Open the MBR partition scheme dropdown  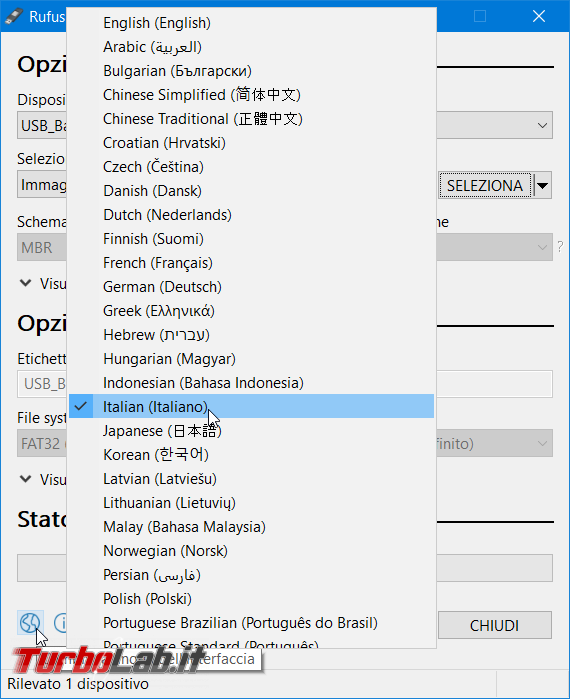(41, 247)
